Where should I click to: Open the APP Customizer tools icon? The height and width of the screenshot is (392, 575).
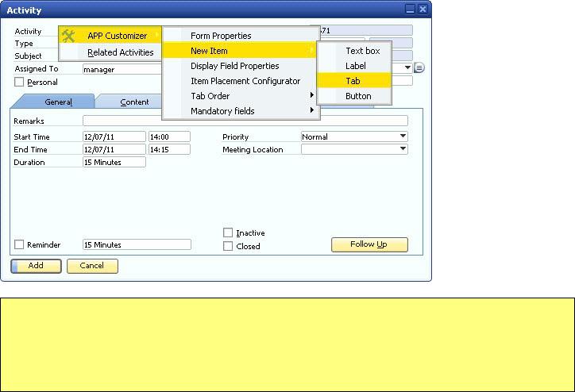point(68,36)
